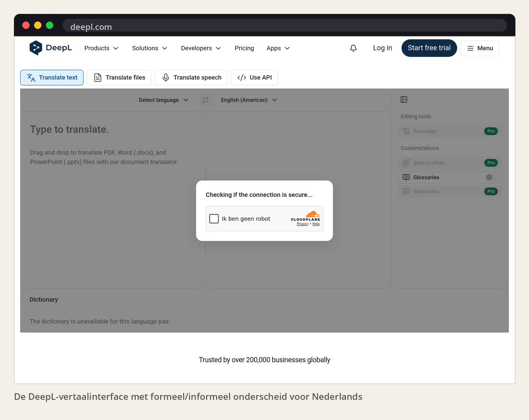Open the Pricing page
The width and height of the screenshot is (529, 420).
click(x=244, y=48)
